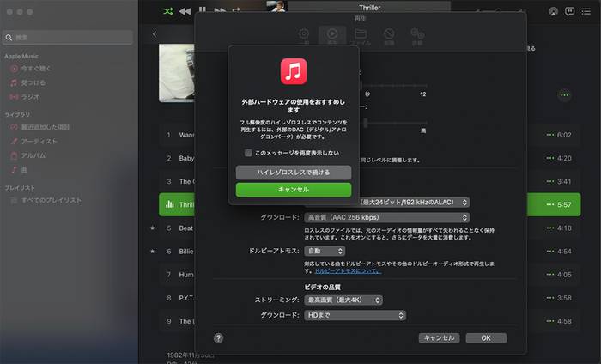This screenshot has width=601, height=364.
Task: Toggle shuffle playback icon
Action: [x=168, y=11]
